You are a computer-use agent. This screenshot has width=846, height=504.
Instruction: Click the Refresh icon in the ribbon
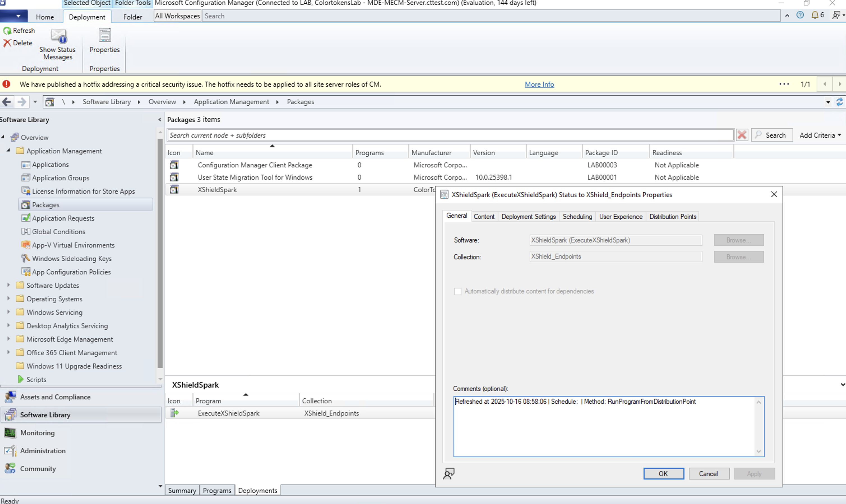tap(7, 30)
